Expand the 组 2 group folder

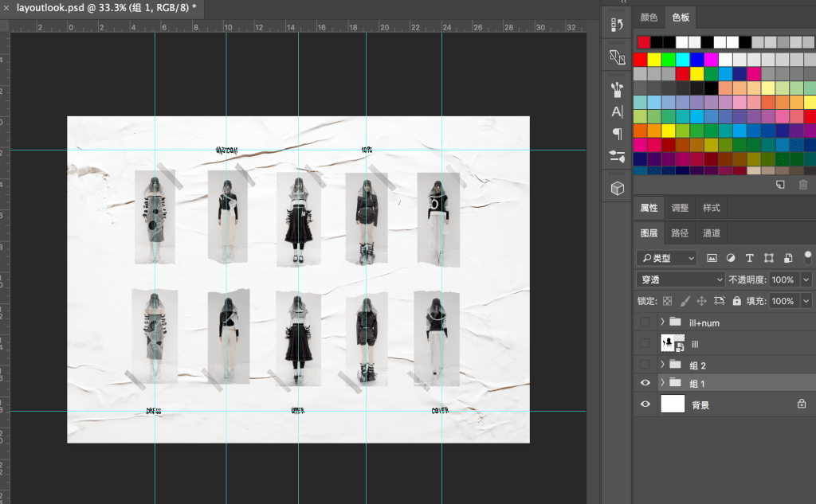coord(662,365)
